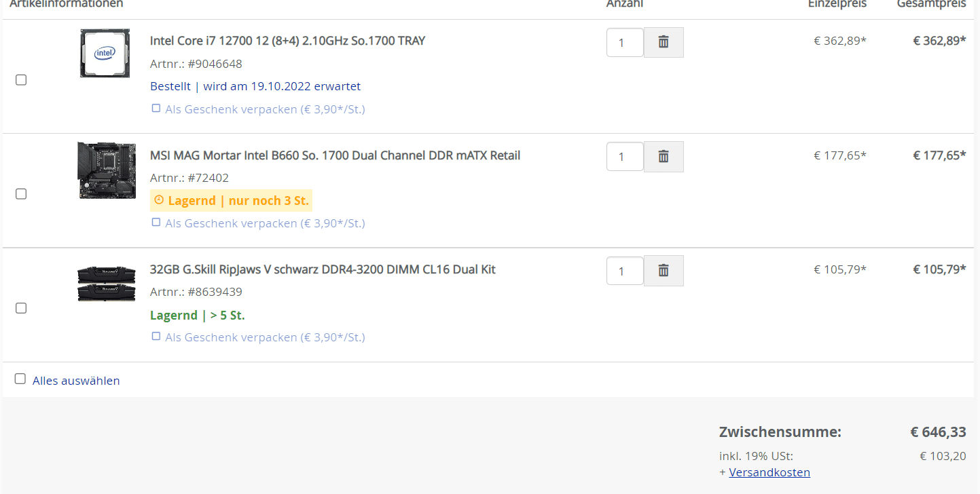Viewport: 980px width, 494px height.
Task: Check the G.Skill RipJaws row checkbox
Action: tap(21, 308)
